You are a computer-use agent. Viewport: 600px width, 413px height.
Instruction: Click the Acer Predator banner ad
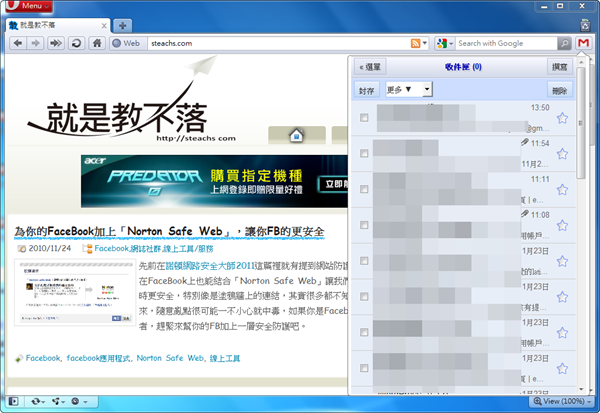pyautogui.click(x=214, y=181)
